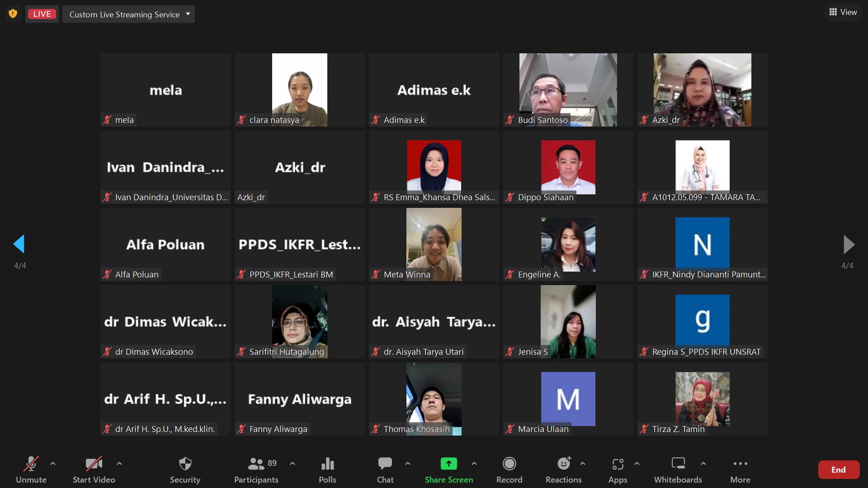The height and width of the screenshot is (488, 868).
Task: Click name label dr. Aisyah Tarya Utari
Action: click(x=424, y=352)
